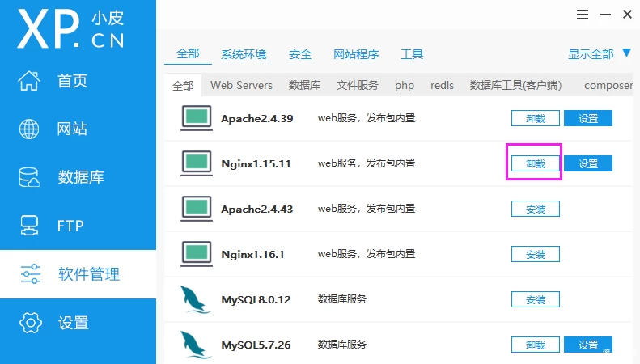Click MySQL8.0.12's 数据库服务 description

[x=342, y=299]
